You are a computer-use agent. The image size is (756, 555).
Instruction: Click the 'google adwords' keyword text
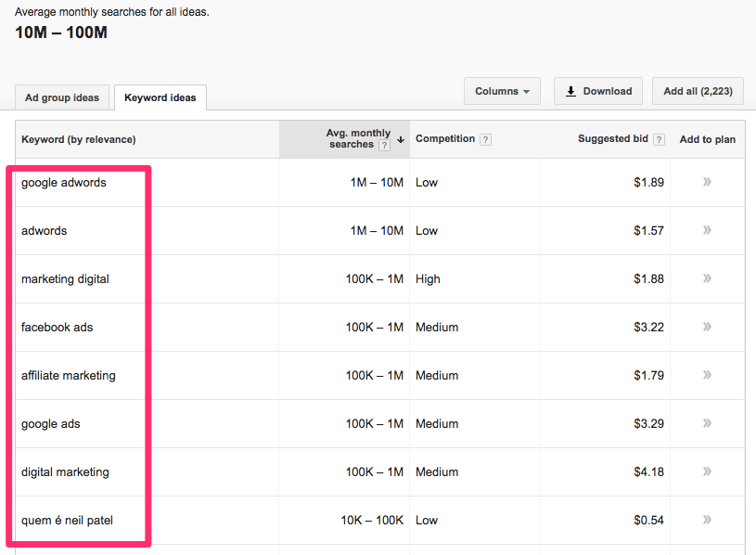(x=64, y=183)
